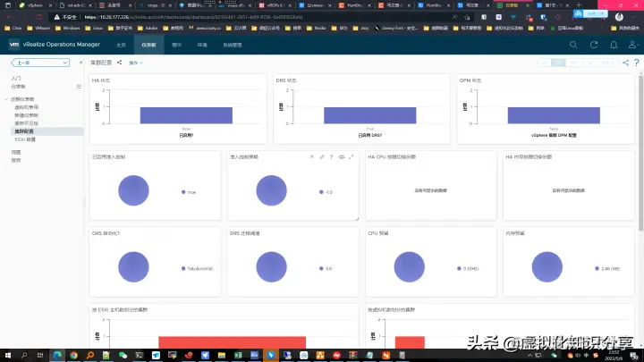
Task: Click the share icon beside 集群配置 title
Action: click(119, 63)
